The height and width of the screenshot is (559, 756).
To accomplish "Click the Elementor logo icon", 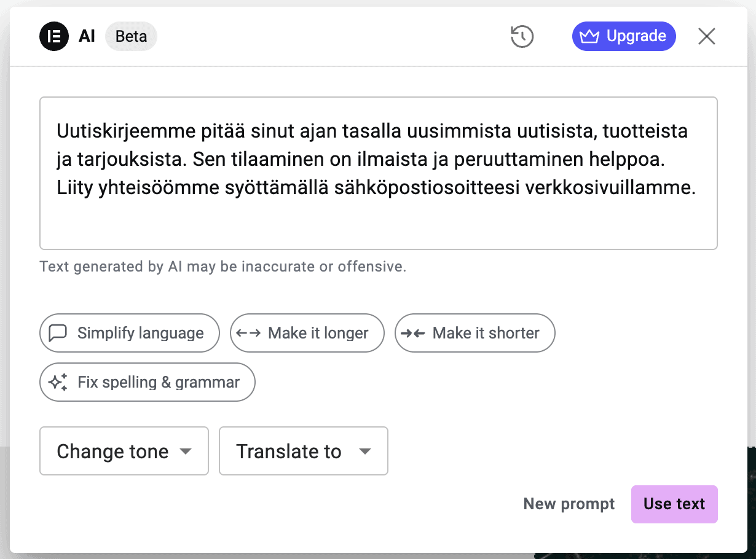I will coord(54,36).
